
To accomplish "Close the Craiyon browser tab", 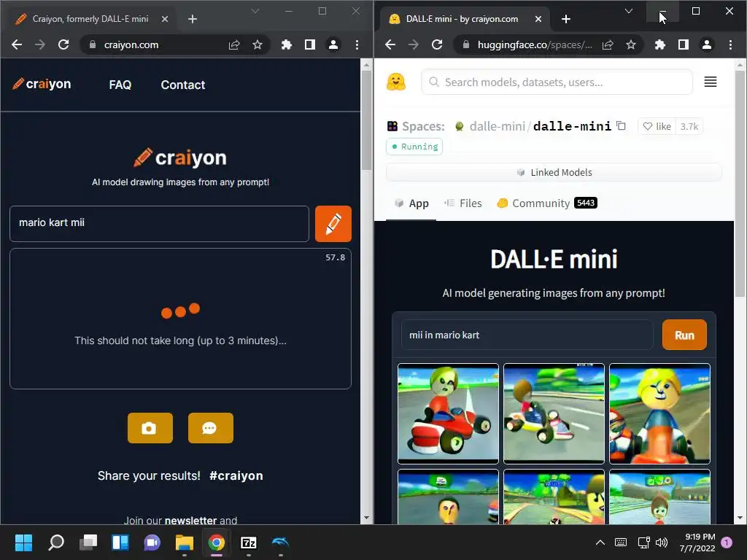I will [x=164, y=19].
